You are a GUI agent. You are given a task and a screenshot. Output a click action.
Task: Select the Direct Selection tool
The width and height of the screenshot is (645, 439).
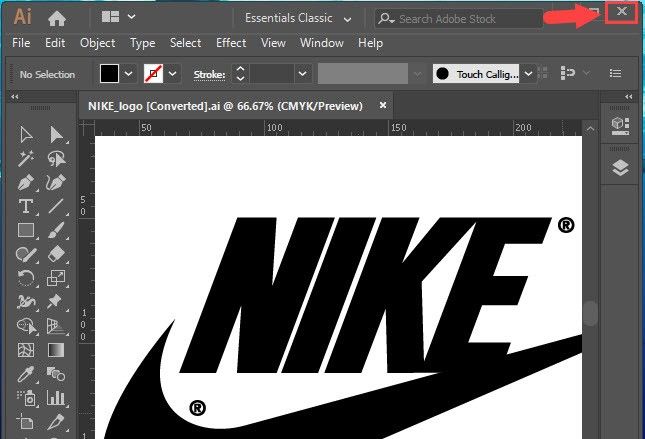(x=57, y=135)
